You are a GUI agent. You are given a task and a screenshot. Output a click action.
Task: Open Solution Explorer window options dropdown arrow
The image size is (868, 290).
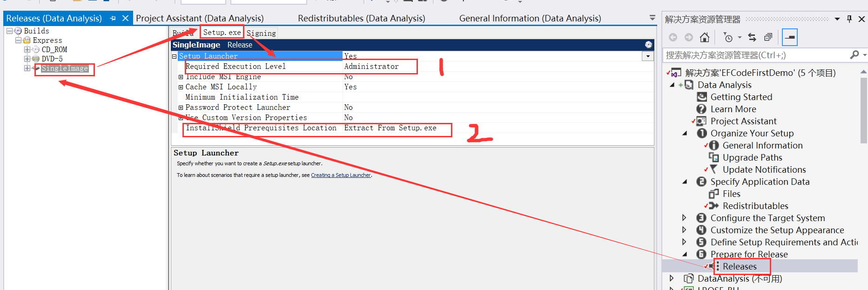click(x=837, y=19)
